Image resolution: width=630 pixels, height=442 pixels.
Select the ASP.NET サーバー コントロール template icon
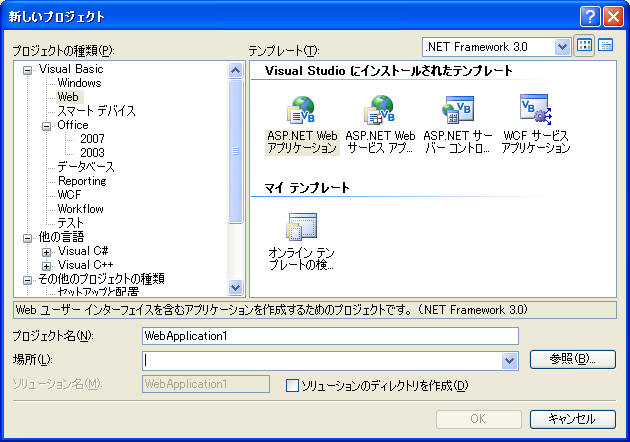click(458, 109)
